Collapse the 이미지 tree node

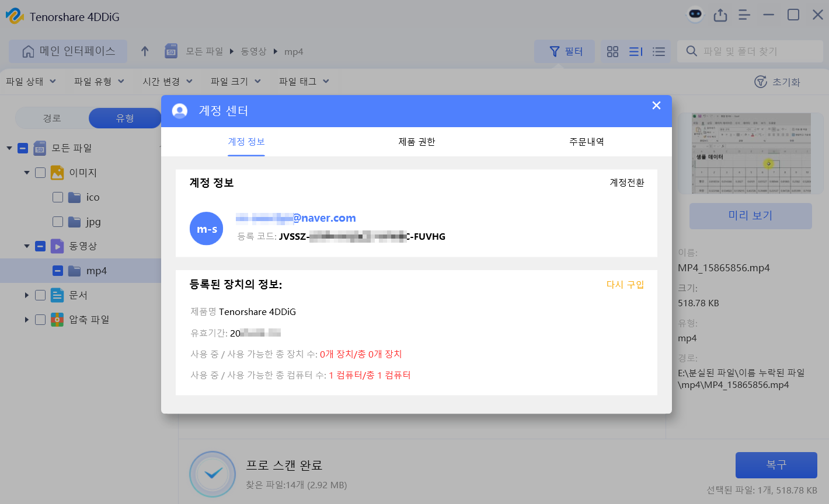click(x=27, y=173)
